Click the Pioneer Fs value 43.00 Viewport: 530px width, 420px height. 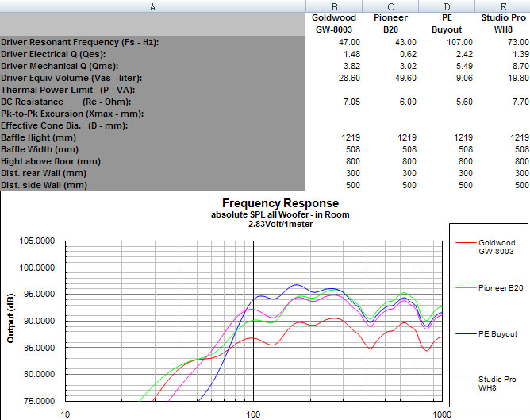click(x=405, y=42)
